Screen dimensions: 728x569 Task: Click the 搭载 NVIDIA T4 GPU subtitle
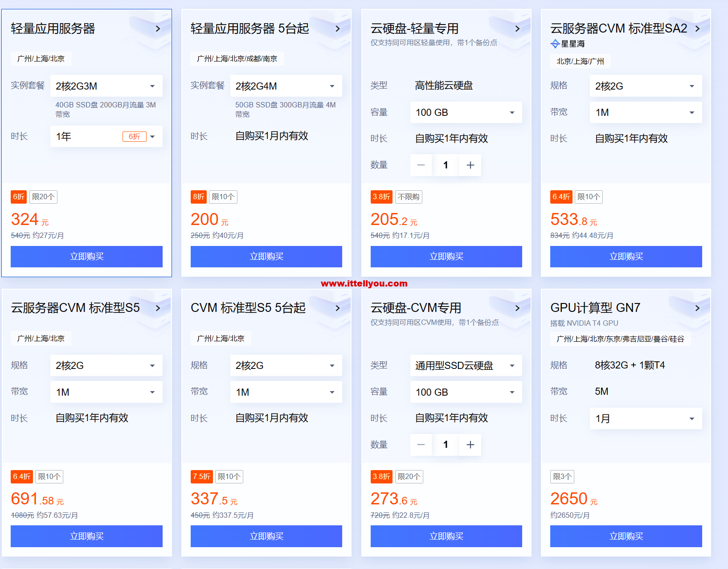coord(584,323)
